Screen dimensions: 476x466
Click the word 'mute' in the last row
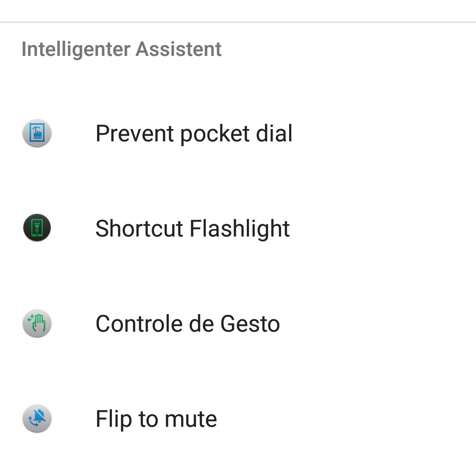(191, 419)
